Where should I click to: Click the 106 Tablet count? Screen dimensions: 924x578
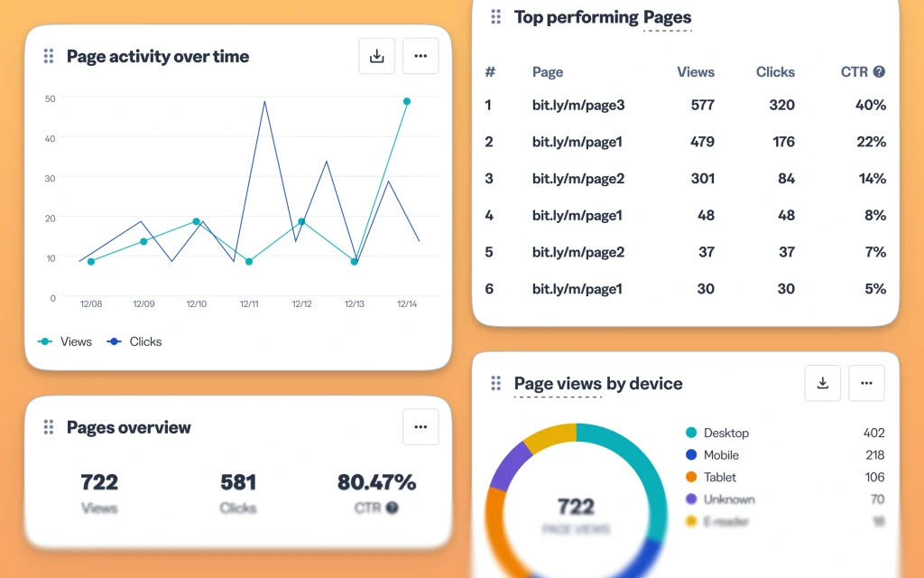tap(874, 477)
